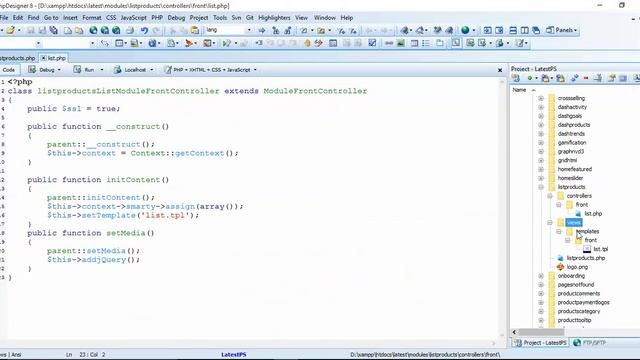Click the Save All disks icon
The height and width of the screenshot is (360, 640).
[53, 30]
